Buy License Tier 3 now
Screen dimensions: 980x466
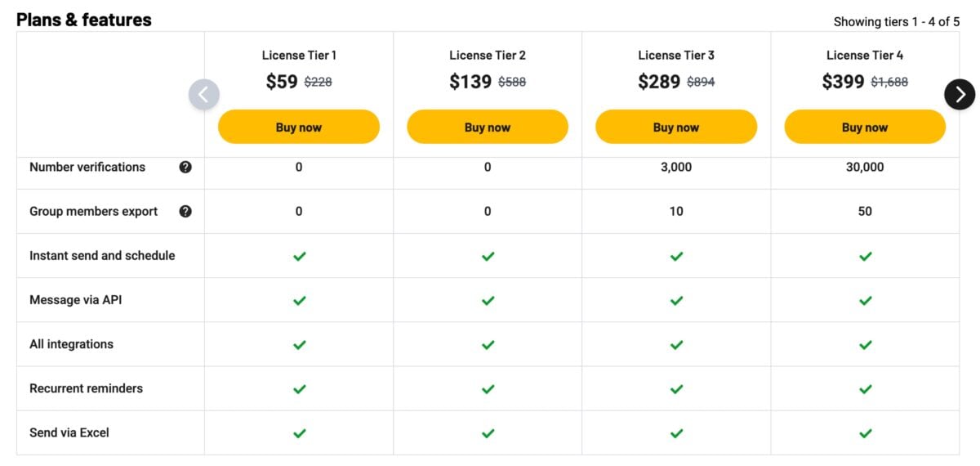(x=676, y=127)
